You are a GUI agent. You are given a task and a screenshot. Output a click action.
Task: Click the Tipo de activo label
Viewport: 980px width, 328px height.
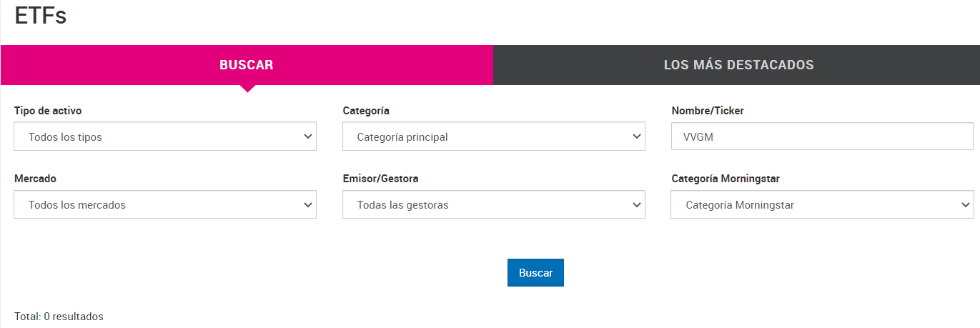[x=48, y=111]
